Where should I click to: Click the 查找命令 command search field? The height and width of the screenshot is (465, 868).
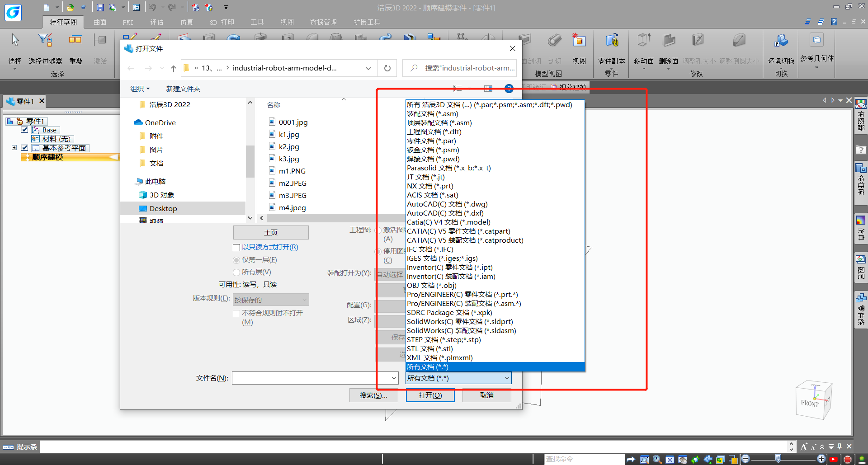[584, 459]
